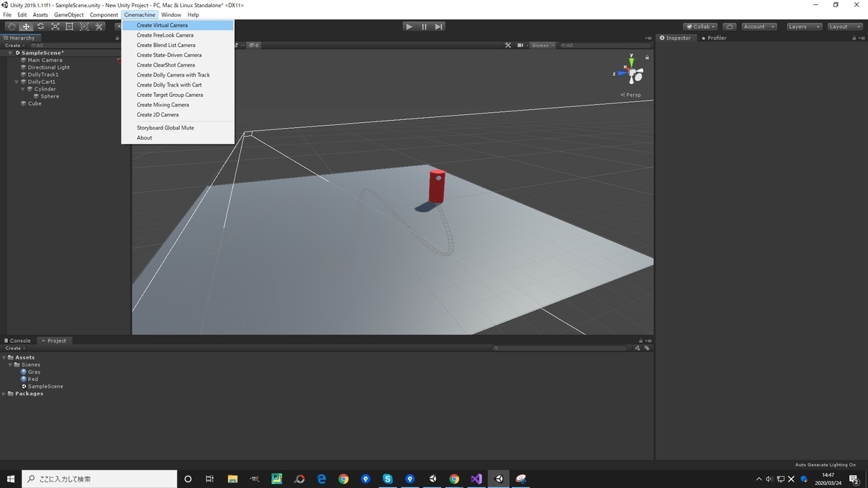
Task: Select DollyTrack1 in Hierarchy
Action: click(x=43, y=74)
